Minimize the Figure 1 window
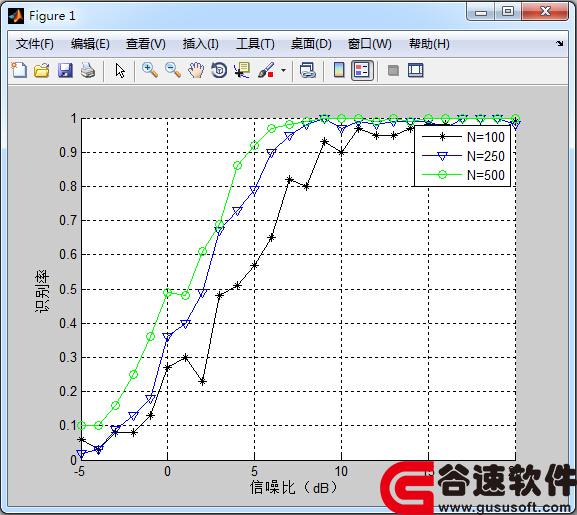 coord(481,11)
